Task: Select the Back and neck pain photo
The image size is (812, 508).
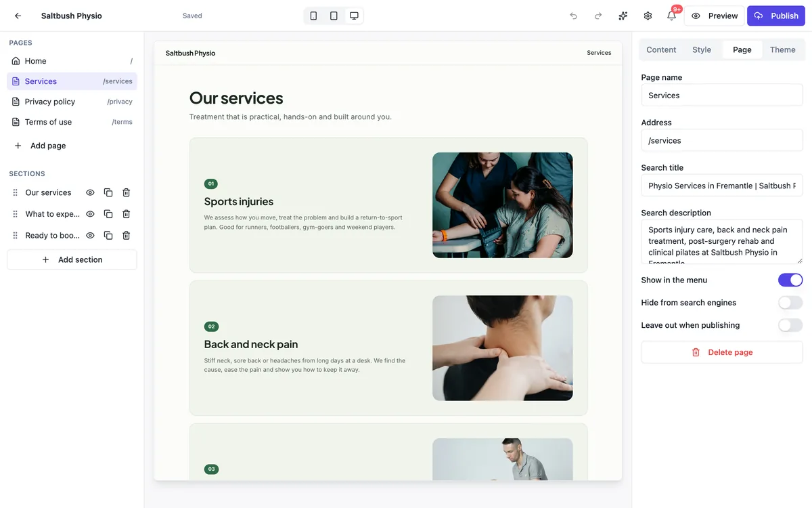Action: [503, 348]
